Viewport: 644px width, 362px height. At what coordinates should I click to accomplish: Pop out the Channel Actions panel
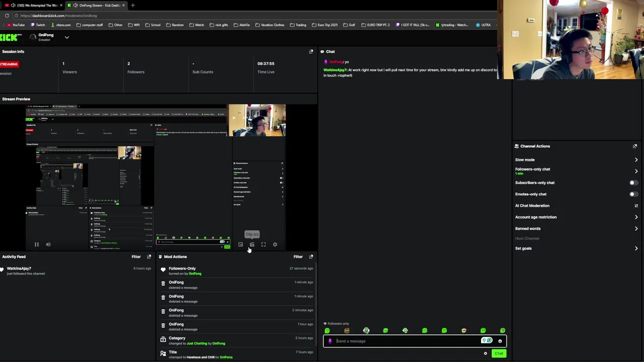pyautogui.click(x=635, y=146)
